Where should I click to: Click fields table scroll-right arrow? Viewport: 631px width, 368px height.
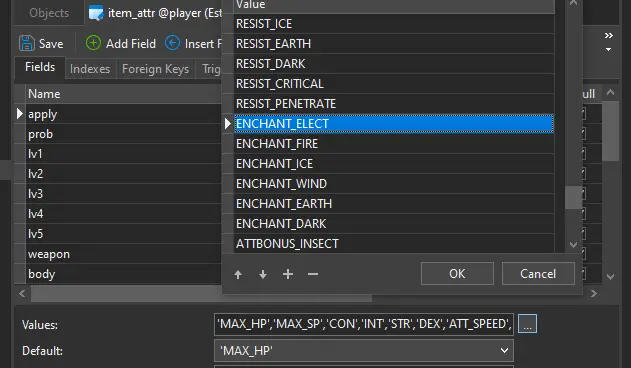pyautogui.click(x=594, y=294)
